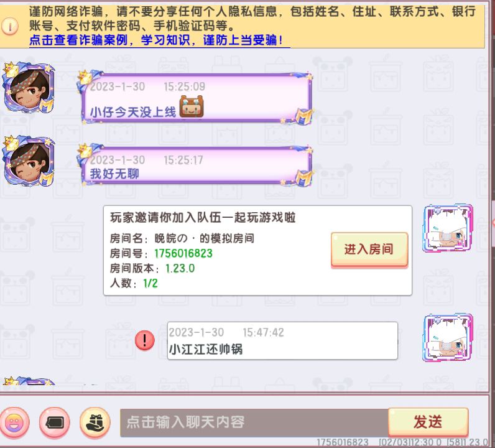Open the gift-giving hand icon

[95, 422]
